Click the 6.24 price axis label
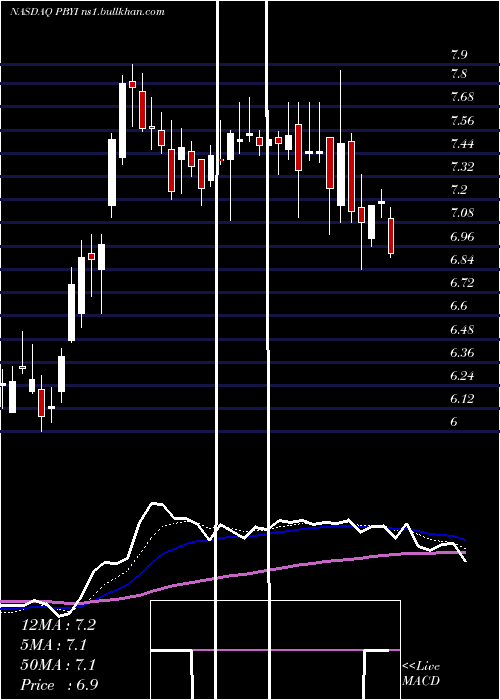500x700 pixels. [462, 375]
